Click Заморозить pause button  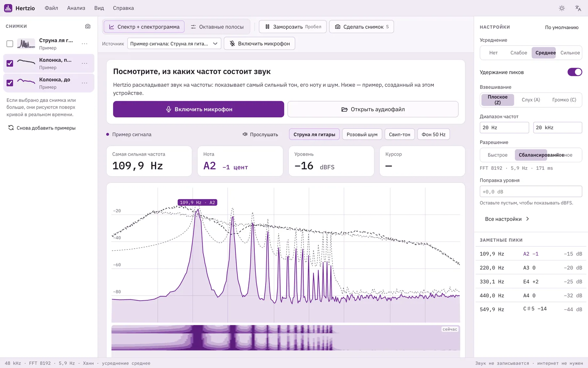293,27
